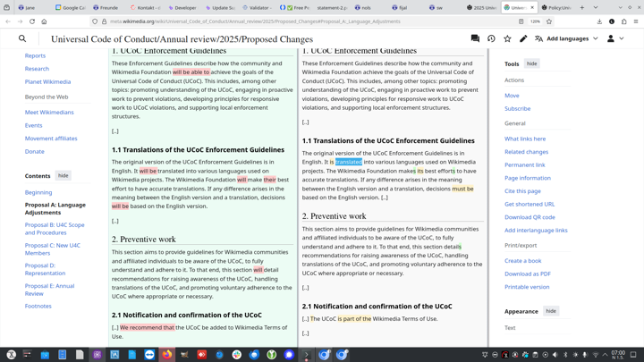The height and width of the screenshot is (362, 644).
Task: Open the Cite this page link
Action: (522, 191)
